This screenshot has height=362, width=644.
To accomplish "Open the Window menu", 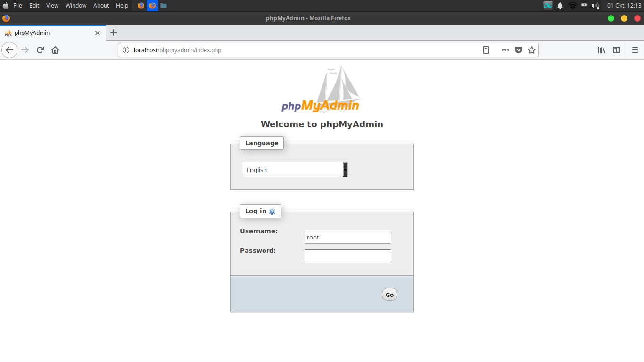I will click(x=76, y=6).
